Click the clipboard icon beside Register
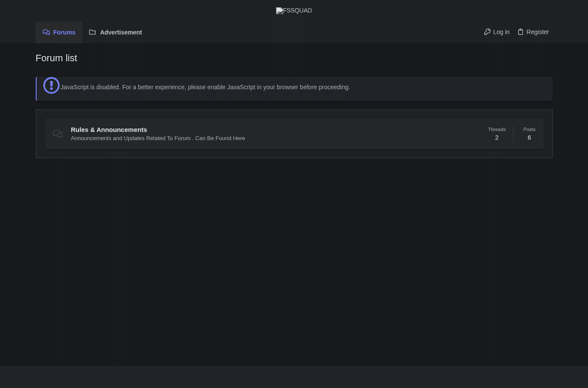Viewport: 588px width, 388px height. point(520,32)
